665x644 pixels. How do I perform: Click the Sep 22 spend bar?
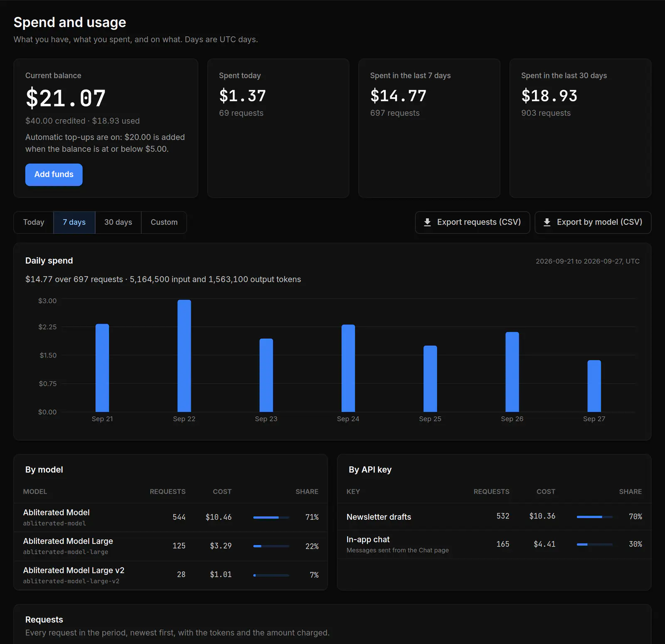pyautogui.click(x=184, y=356)
